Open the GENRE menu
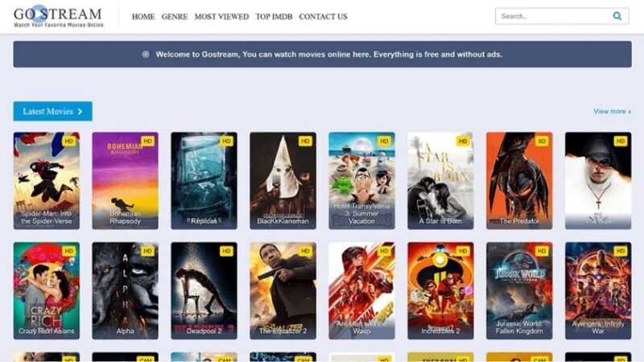The image size is (644, 362). 175,16
